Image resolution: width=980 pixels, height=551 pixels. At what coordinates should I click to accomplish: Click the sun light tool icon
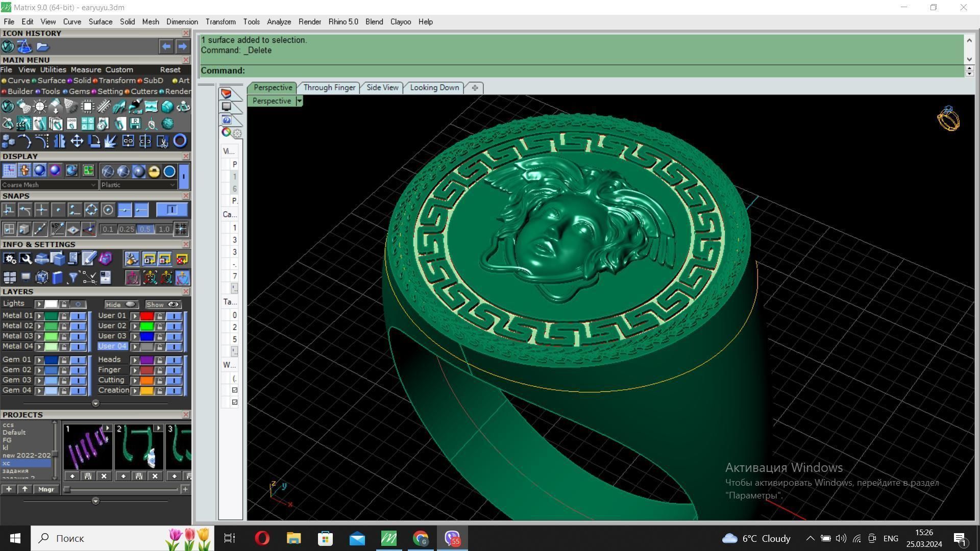[40, 107]
